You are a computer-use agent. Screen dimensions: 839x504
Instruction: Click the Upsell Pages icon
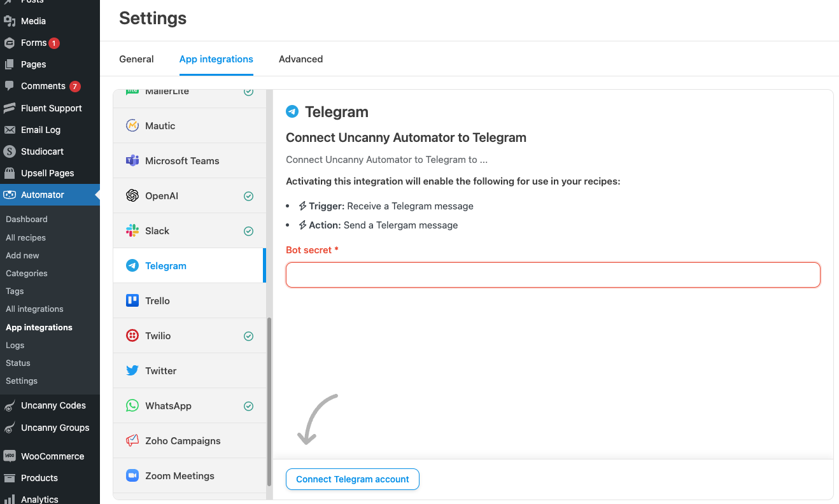[x=10, y=173]
